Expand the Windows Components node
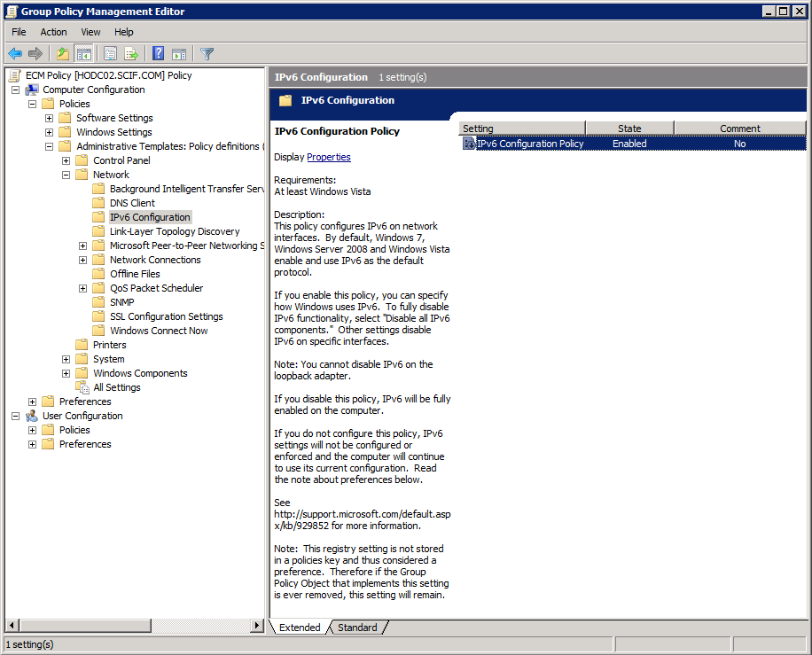Viewport: 812px width, 655px height. pos(65,372)
